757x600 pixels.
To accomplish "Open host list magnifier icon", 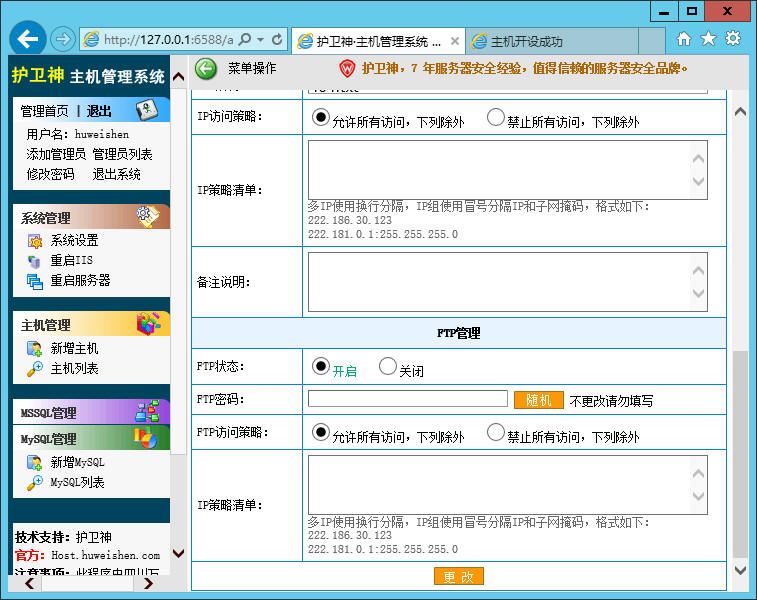I will (34, 369).
